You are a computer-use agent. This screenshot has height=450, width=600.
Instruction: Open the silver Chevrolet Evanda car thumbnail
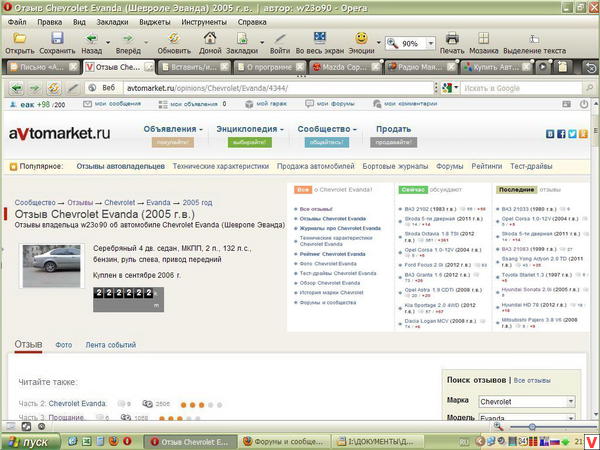coord(51,266)
